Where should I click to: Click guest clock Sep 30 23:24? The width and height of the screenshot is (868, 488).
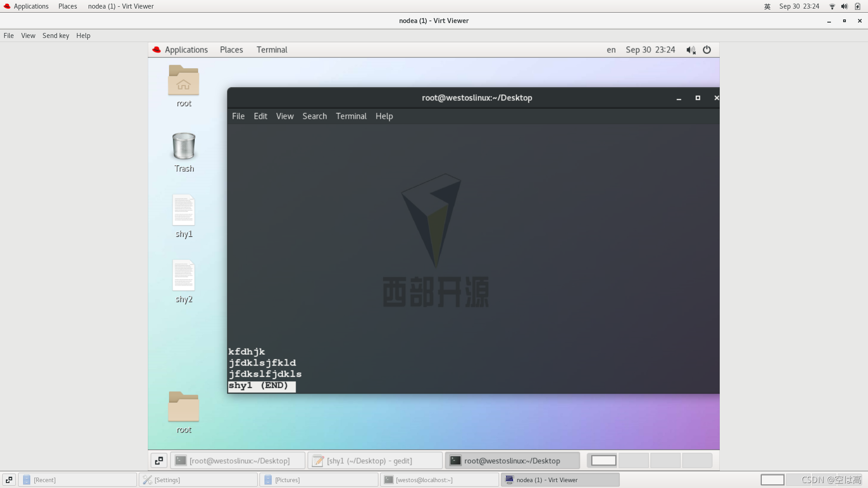[651, 50]
